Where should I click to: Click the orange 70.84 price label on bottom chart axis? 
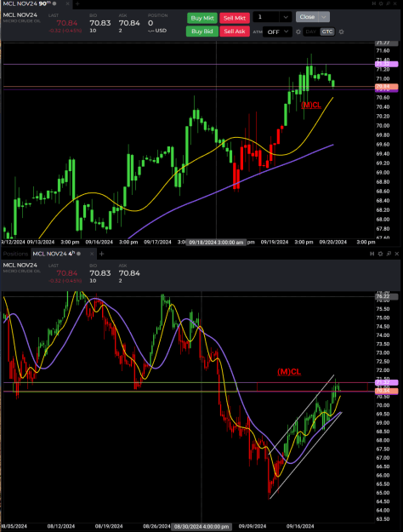click(386, 392)
